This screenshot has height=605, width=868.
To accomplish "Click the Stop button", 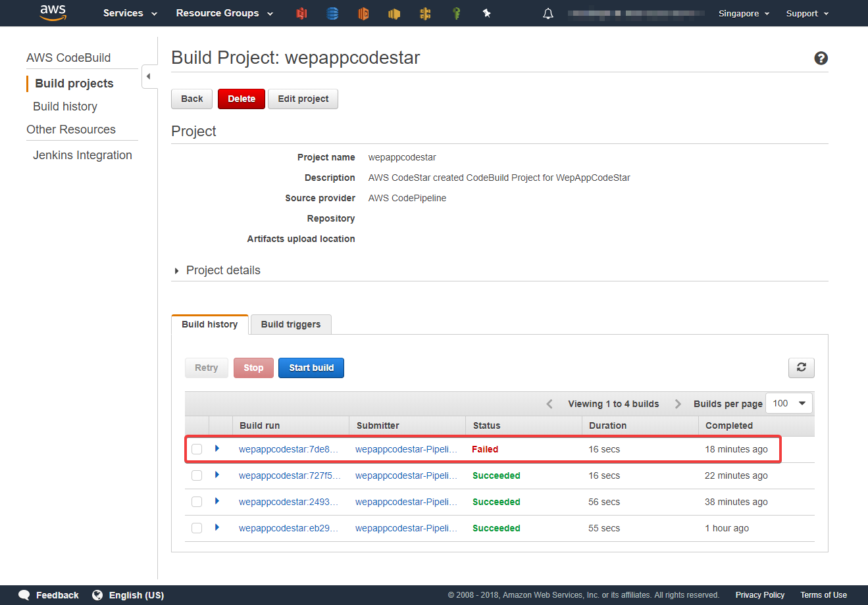I will [253, 368].
